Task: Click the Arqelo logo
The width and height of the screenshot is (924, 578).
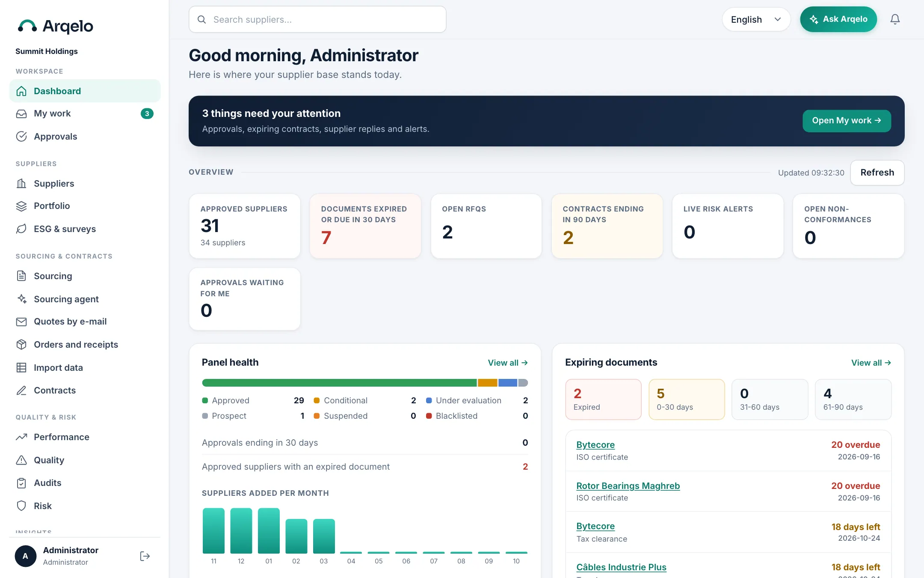Action: click(x=56, y=26)
